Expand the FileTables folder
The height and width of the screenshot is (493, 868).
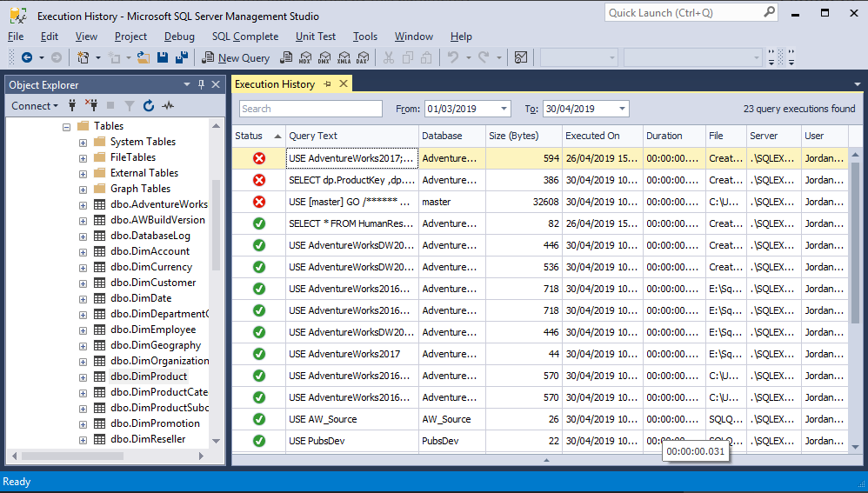coord(83,158)
